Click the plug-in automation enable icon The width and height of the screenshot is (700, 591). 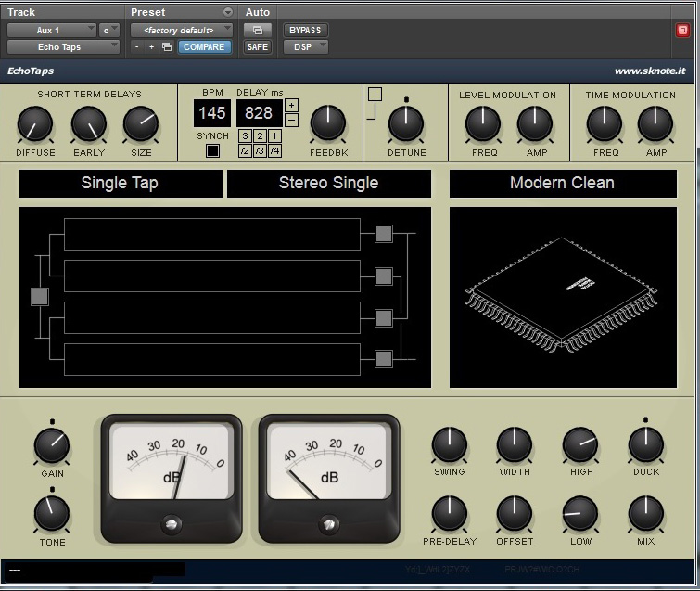point(257,30)
